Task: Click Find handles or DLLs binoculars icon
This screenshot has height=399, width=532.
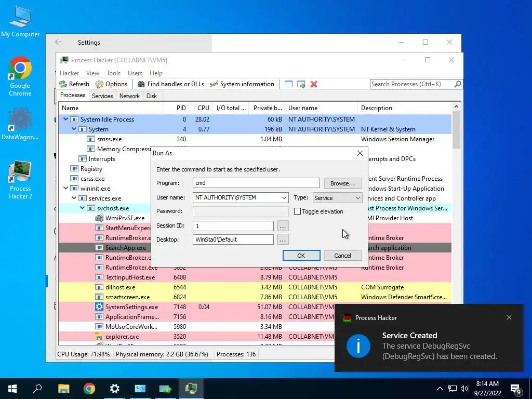Action: pyautogui.click(x=141, y=84)
